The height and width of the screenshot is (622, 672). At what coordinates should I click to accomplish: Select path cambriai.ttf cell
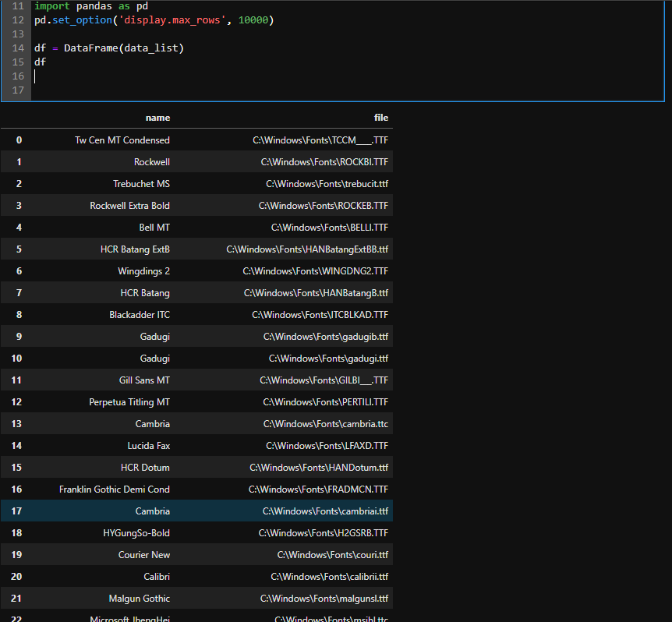click(x=325, y=511)
